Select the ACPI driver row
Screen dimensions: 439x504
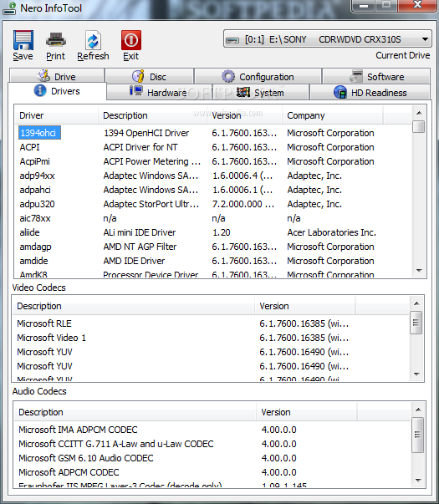pos(29,147)
